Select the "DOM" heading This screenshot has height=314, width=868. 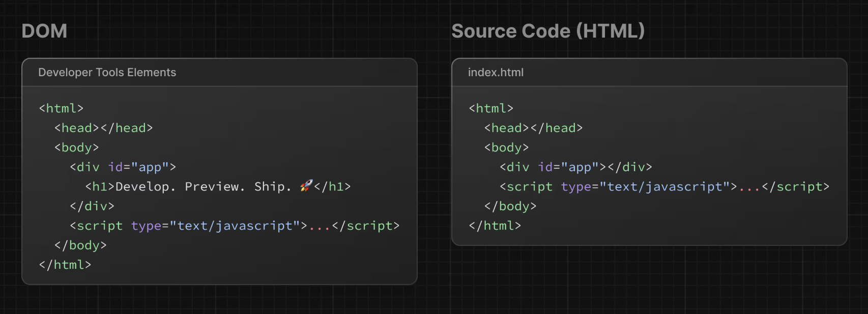coord(44,31)
